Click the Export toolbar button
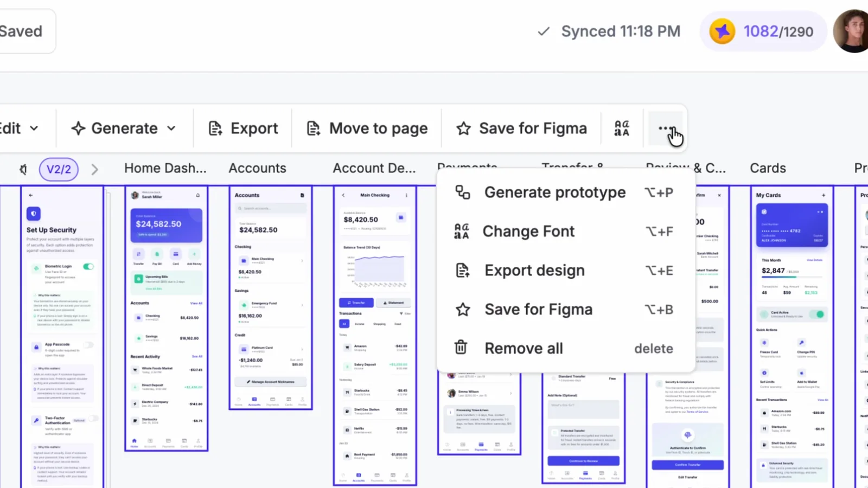This screenshot has height=488, width=868. click(242, 129)
